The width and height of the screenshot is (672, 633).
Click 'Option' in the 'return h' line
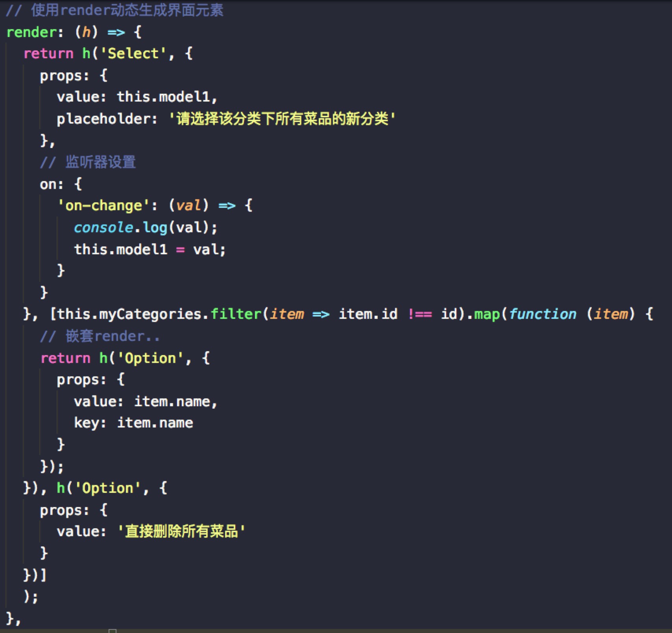coord(150,358)
